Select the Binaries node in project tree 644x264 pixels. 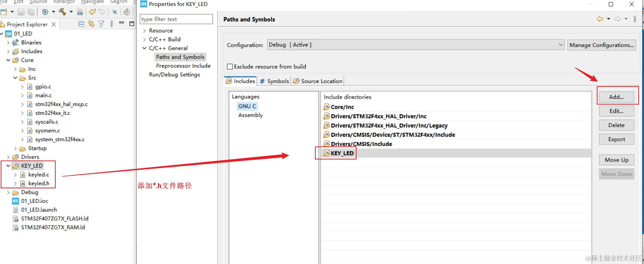click(x=31, y=42)
